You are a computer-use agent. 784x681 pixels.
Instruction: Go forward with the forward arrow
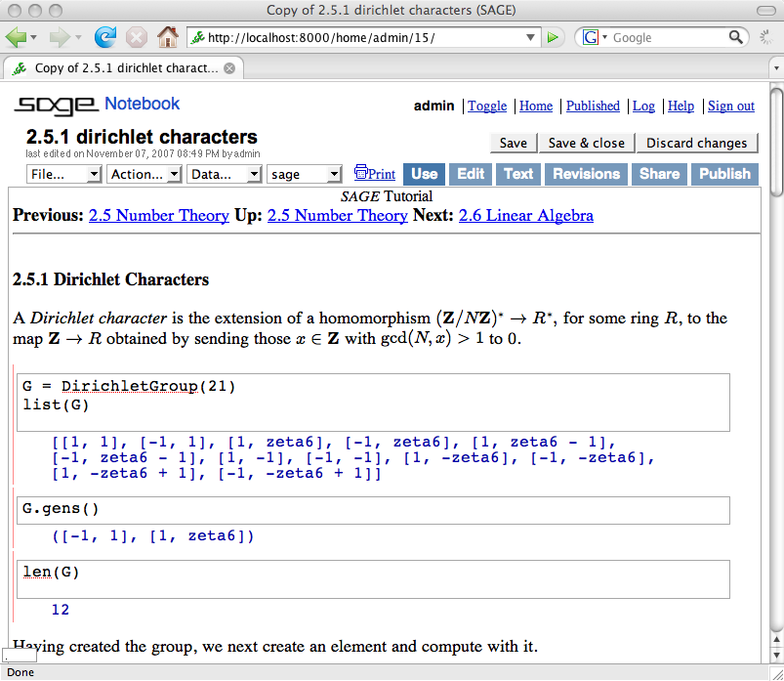[59, 37]
